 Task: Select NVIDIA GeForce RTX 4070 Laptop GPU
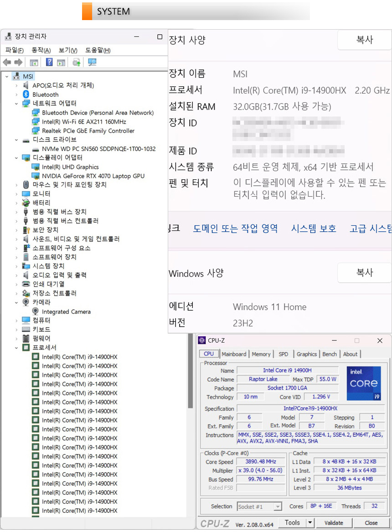coord(93,176)
